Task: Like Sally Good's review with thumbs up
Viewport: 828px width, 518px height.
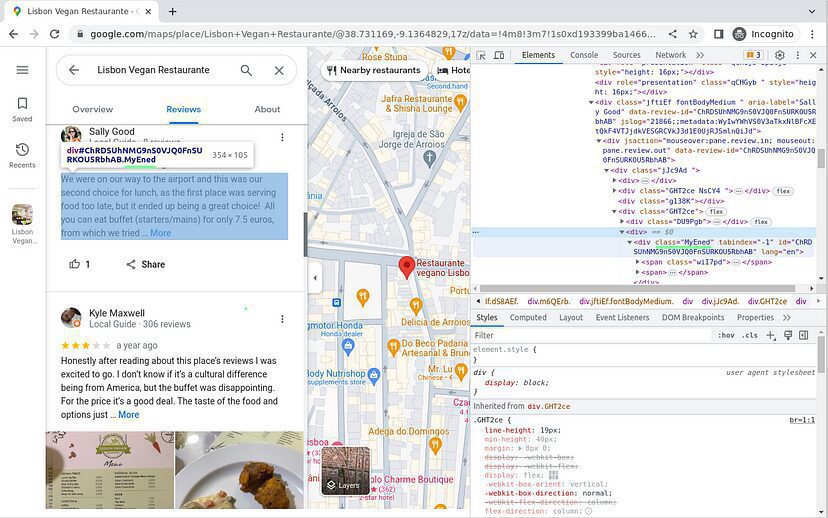Action: (74, 264)
